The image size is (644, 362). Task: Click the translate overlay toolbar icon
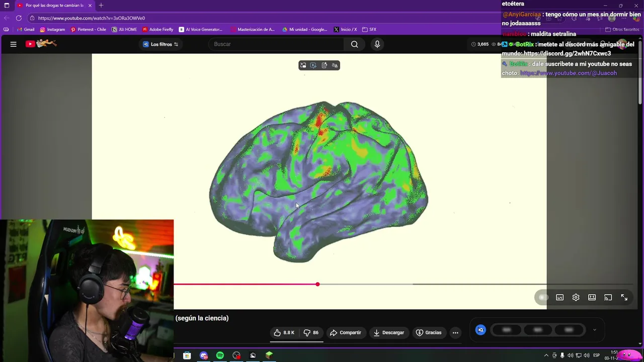[335, 65]
